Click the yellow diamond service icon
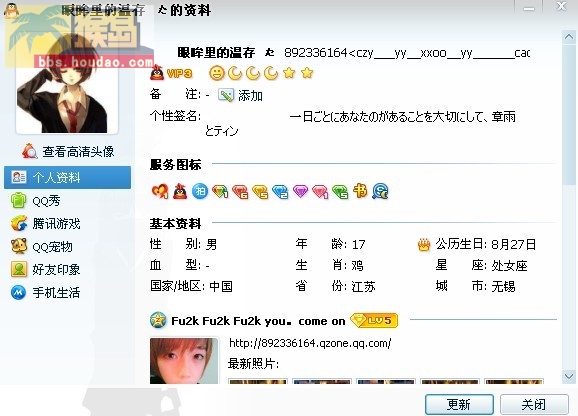The width and height of the screenshot is (578, 416). (260, 192)
